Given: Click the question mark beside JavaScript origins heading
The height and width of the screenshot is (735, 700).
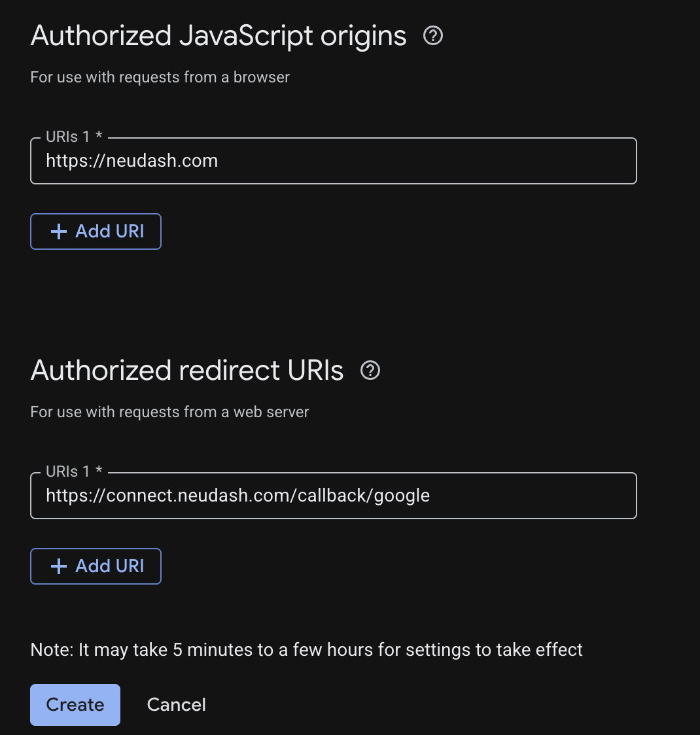Looking at the screenshot, I should coord(432,37).
